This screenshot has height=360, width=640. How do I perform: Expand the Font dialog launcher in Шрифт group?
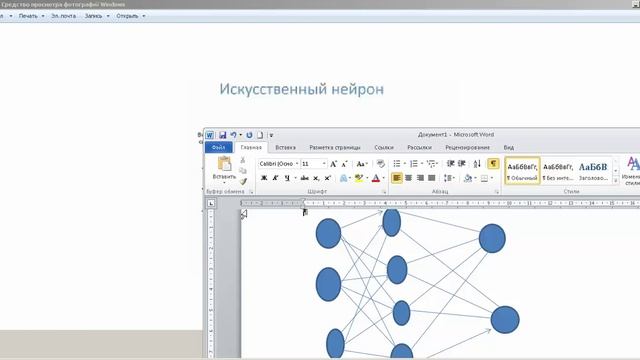[384, 191]
